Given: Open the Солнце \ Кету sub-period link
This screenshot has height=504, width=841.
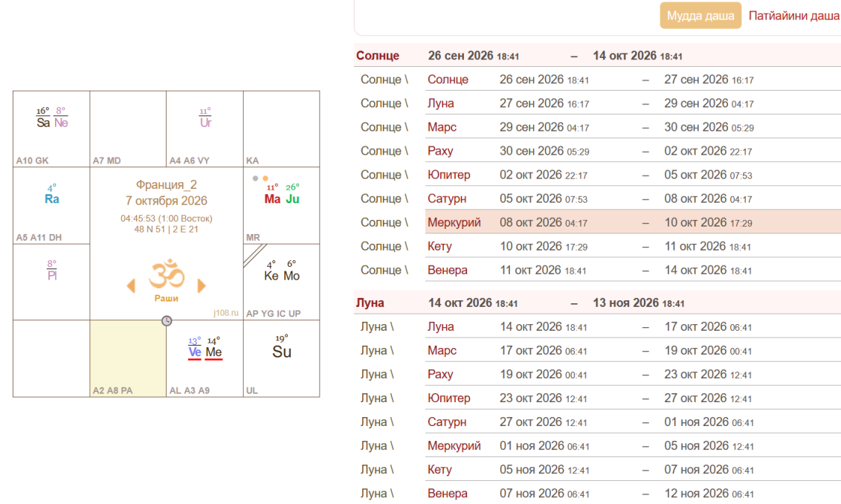Looking at the screenshot, I should (439, 246).
